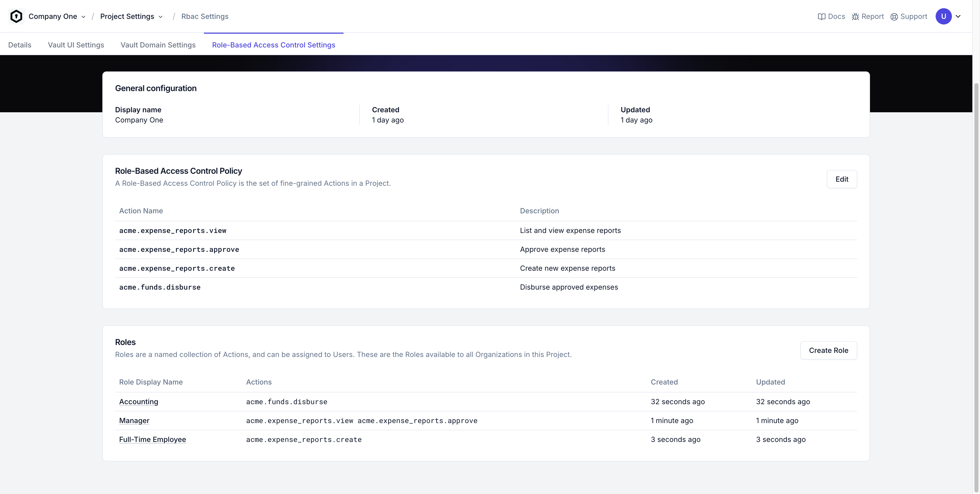
Task: Click 'Create new expense reports' description
Action: pyautogui.click(x=568, y=268)
